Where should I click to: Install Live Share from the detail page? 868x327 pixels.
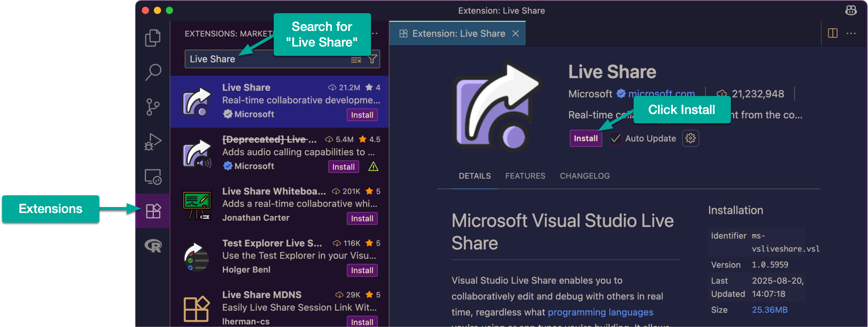point(586,138)
